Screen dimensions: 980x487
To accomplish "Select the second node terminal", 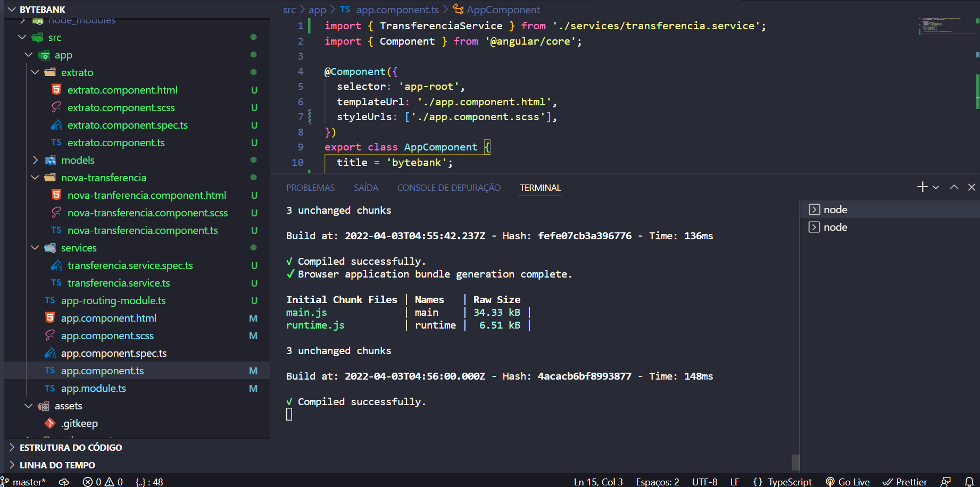I will [890, 227].
